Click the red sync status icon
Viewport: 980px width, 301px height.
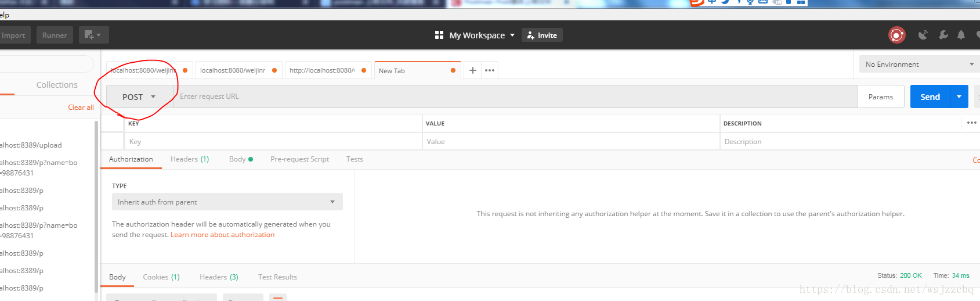point(897,35)
